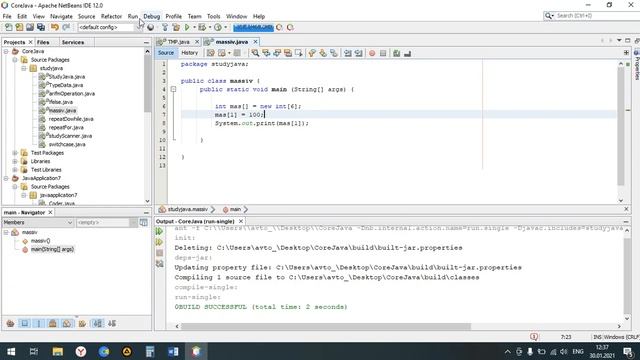Click the Debug Project toolbar icon
640x360 pixels.
[x=202, y=27]
